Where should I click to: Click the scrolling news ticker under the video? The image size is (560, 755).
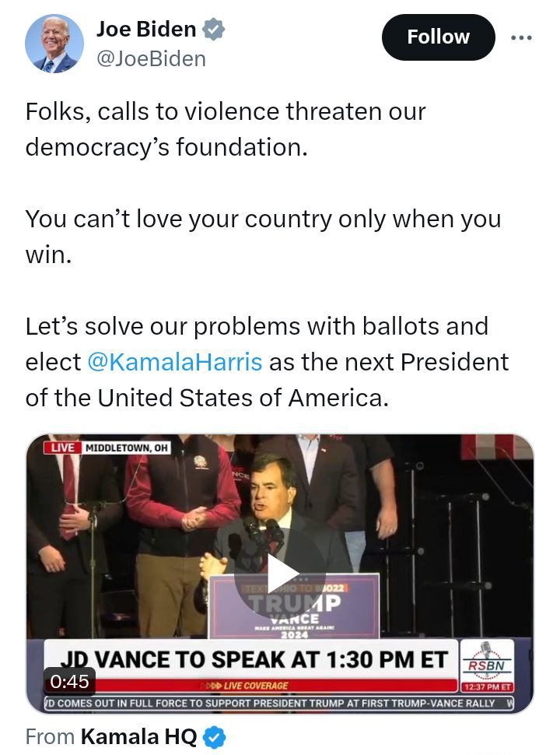coord(280,704)
